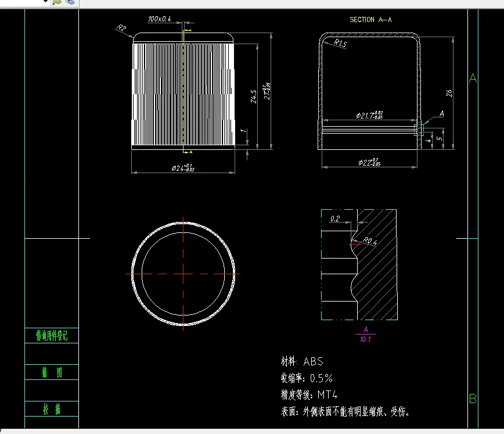Select the R1.5 radius annotation
This screenshot has width=504, height=434.
pos(340,43)
